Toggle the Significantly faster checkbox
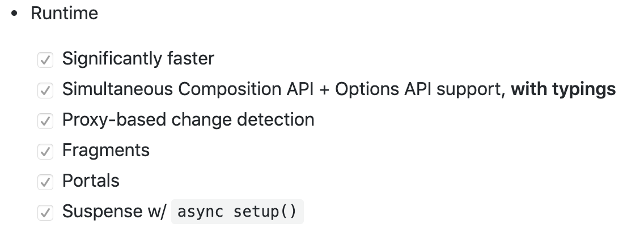 45,59
